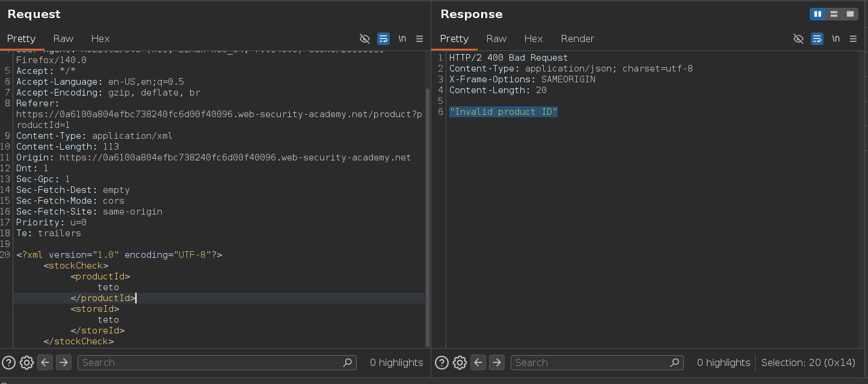The width and height of the screenshot is (868, 384).
Task: Click 'Priority: u=0' header
Action: pos(51,222)
